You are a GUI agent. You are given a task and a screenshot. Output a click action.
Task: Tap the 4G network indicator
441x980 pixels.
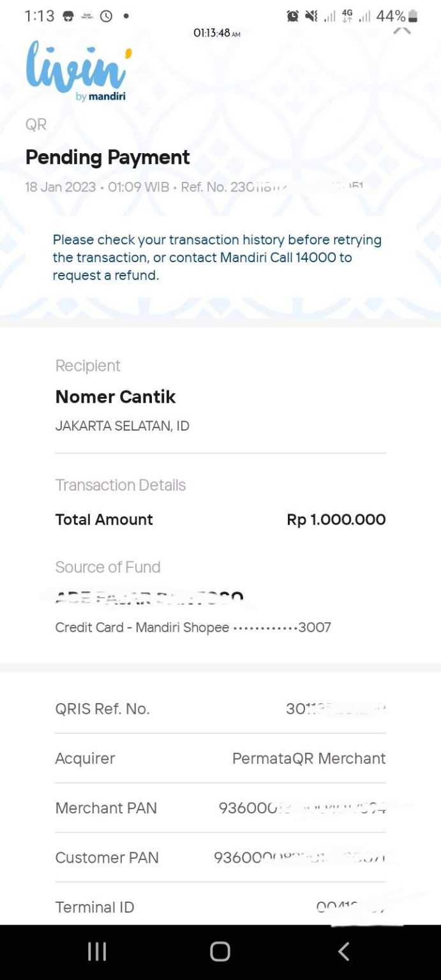point(348,16)
